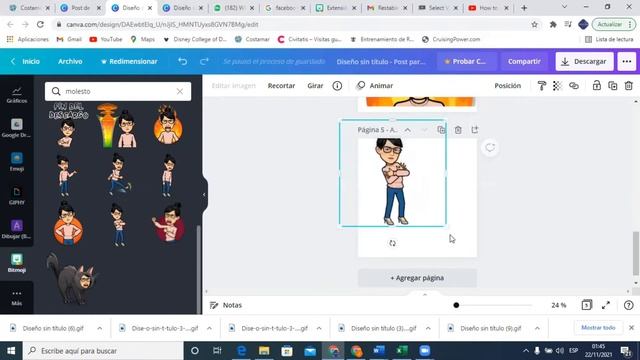
Task: Open Zoom app from taskbar
Action: 425,351
